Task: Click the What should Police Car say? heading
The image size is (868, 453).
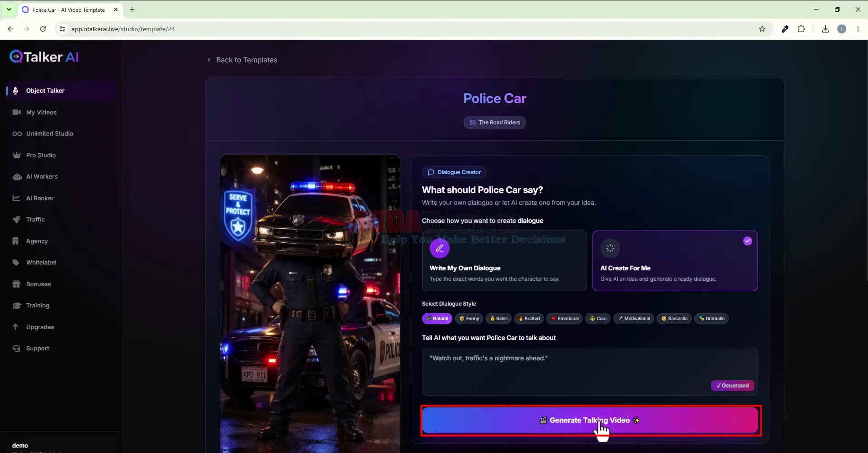Action: click(x=482, y=190)
